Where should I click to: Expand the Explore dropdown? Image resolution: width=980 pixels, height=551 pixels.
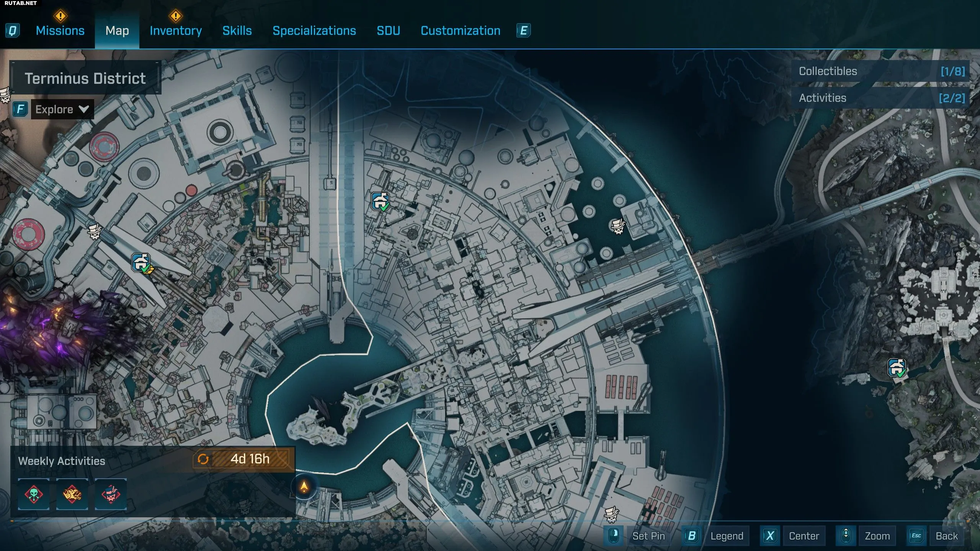pos(62,109)
